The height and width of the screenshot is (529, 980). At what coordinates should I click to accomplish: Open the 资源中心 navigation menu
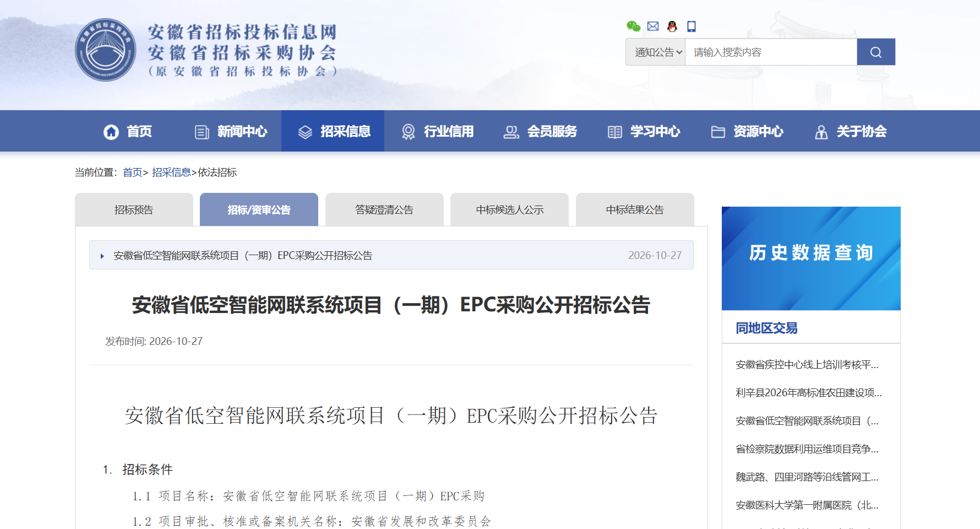746,131
